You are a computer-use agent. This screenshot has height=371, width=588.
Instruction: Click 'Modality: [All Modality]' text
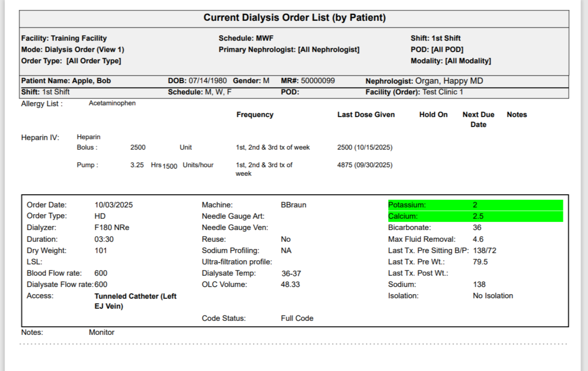click(451, 61)
